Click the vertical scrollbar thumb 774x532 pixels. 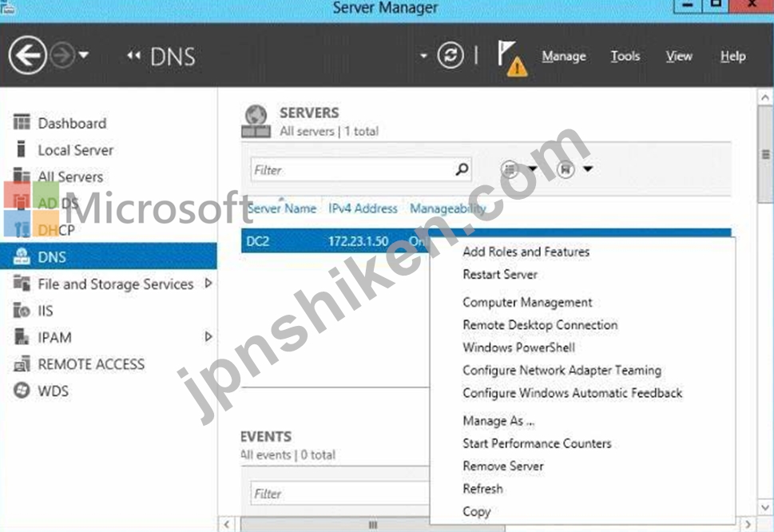765,154
